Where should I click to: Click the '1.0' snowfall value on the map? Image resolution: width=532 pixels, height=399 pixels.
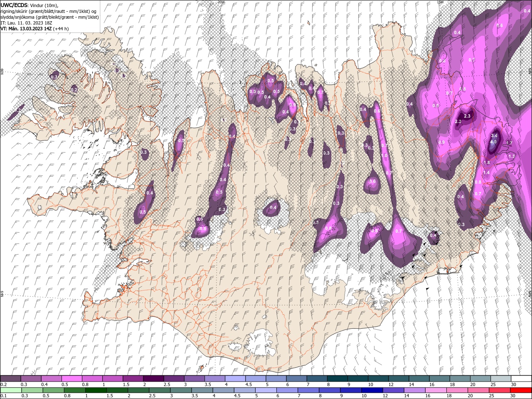pyautogui.click(x=384, y=155)
